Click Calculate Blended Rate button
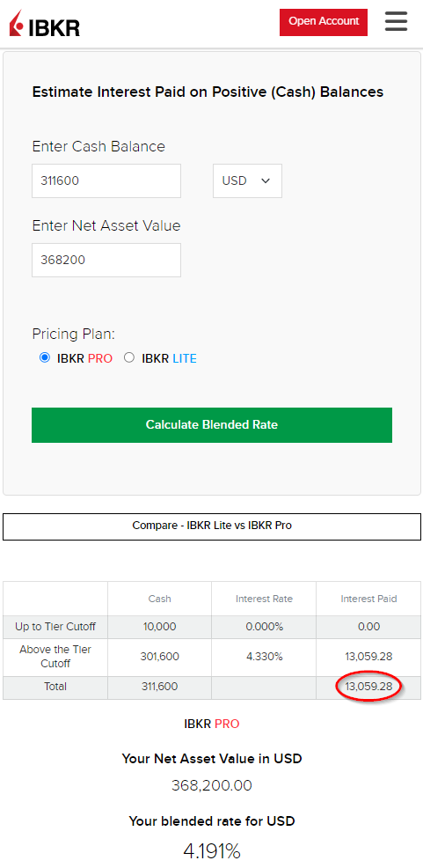This screenshot has height=868, width=423. 212,425
